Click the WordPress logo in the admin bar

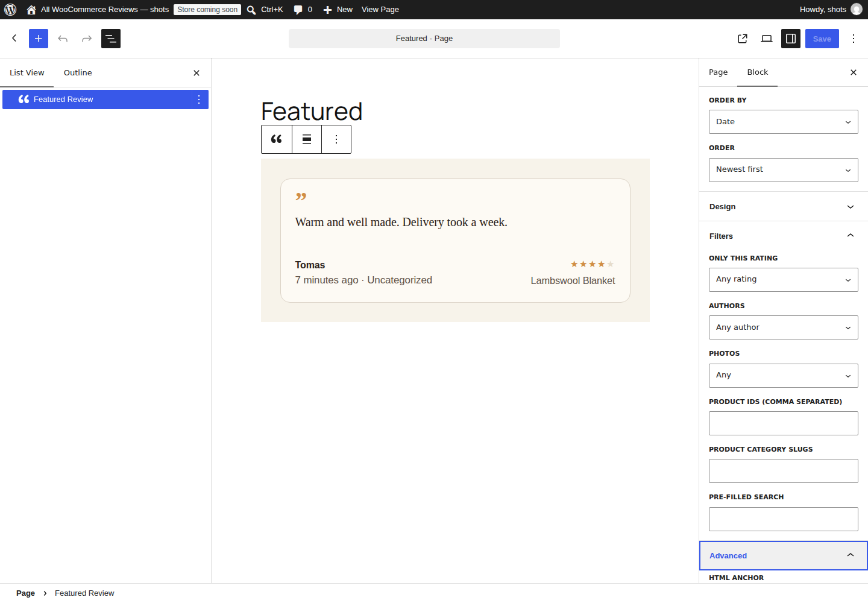coord(10,10)
